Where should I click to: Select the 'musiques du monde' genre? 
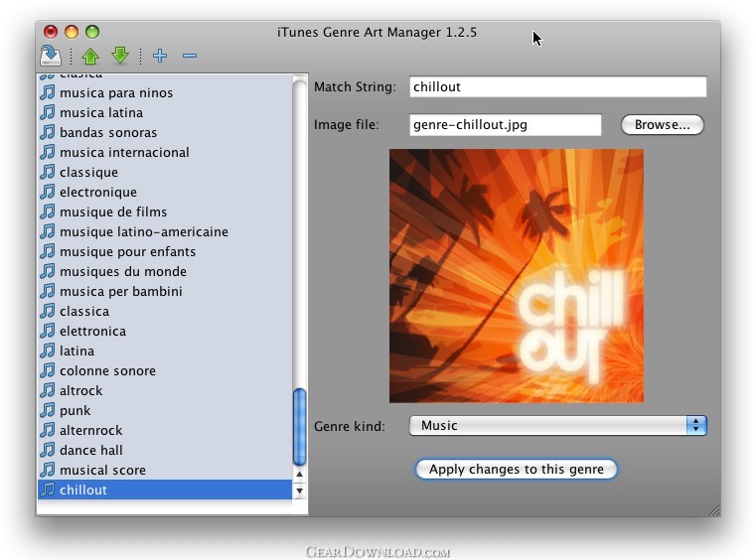(165, 271)
